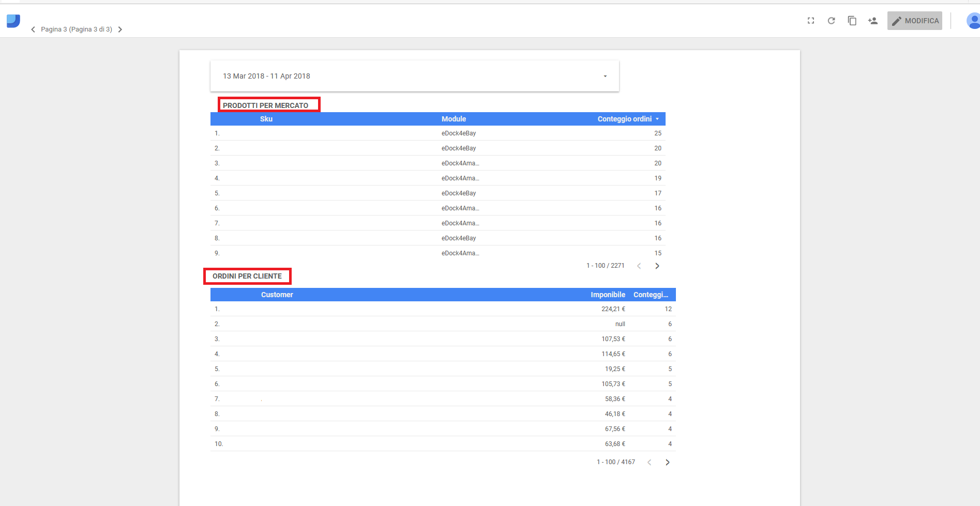
Task: Click the 19,25 € amount
Action: [615, 369]
